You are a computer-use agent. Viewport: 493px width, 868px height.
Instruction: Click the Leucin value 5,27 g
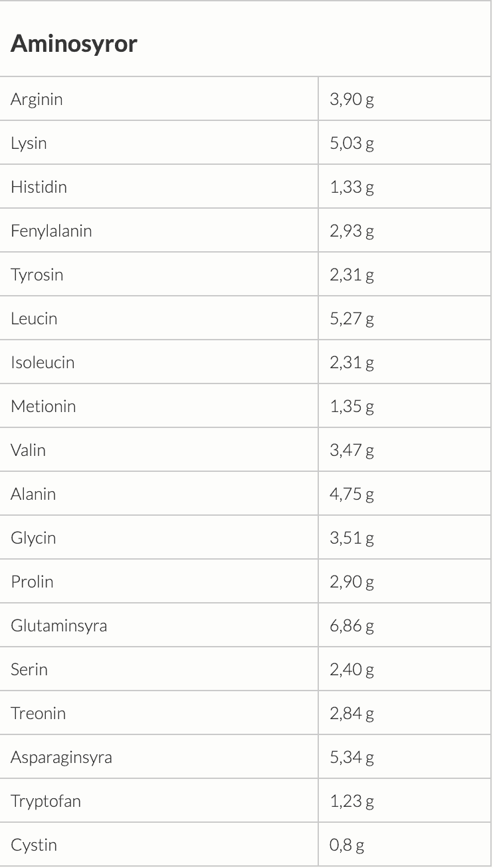click(x=351, y=319)
